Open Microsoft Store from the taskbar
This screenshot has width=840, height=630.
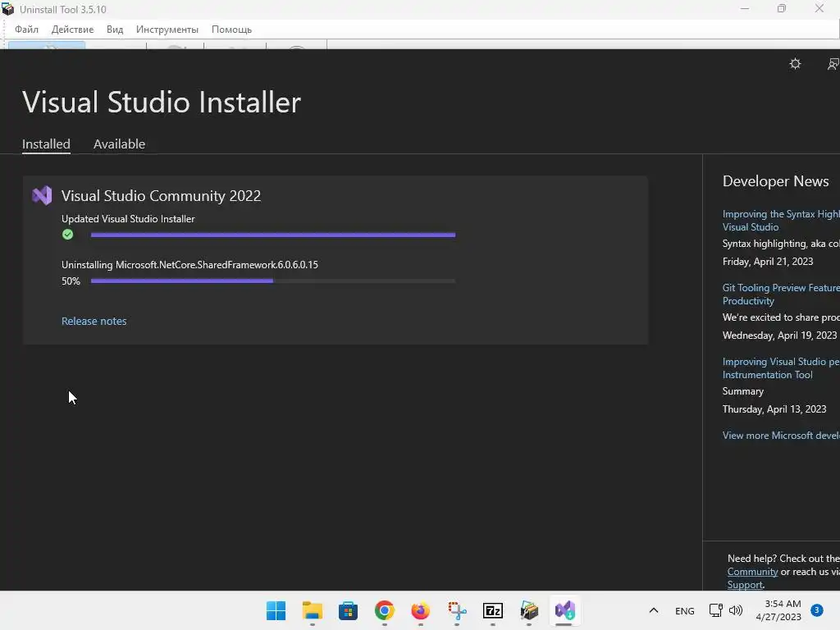tap(348, 610)
